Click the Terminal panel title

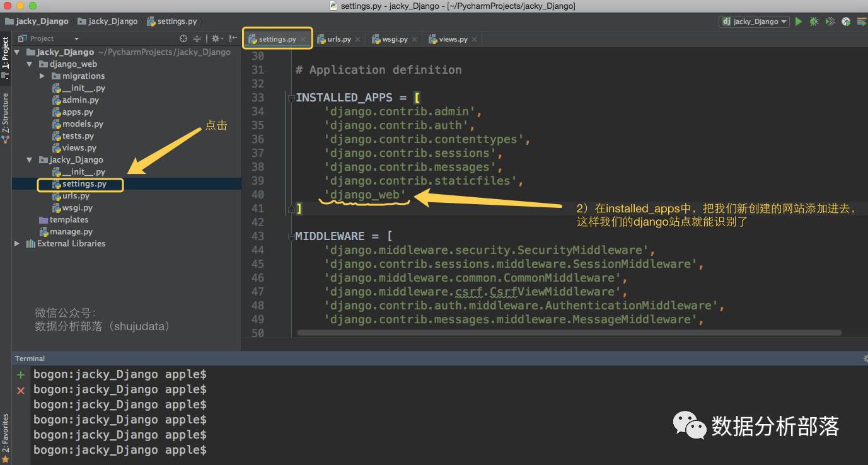(30, 359)
